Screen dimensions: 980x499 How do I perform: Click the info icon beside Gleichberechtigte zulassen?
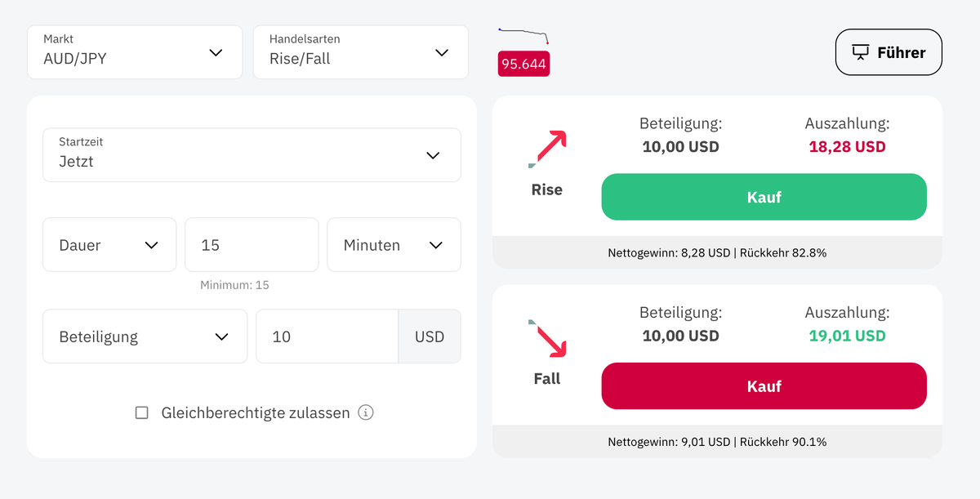[x=366, y=412]
